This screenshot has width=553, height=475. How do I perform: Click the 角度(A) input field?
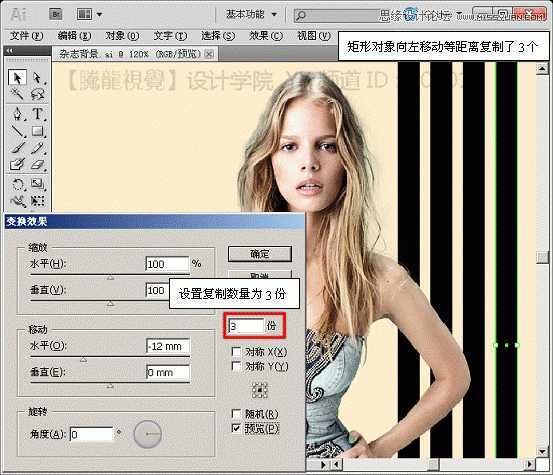point(92,434)
